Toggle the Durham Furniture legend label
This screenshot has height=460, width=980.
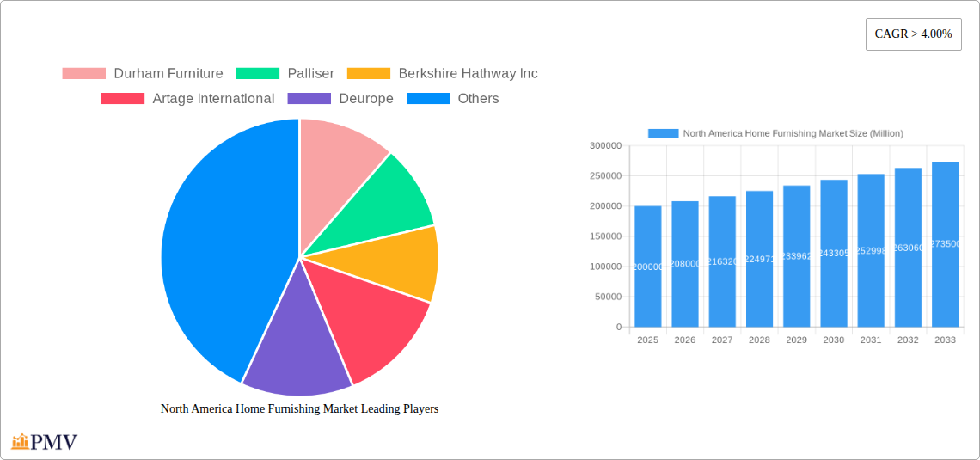coord(168,74)
